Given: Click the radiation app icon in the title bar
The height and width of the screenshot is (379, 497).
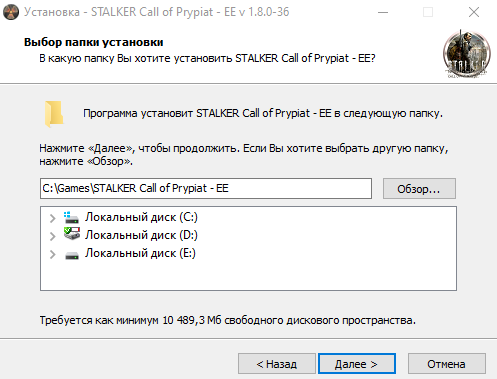Looking at the screenshot, I should (11, 12).
